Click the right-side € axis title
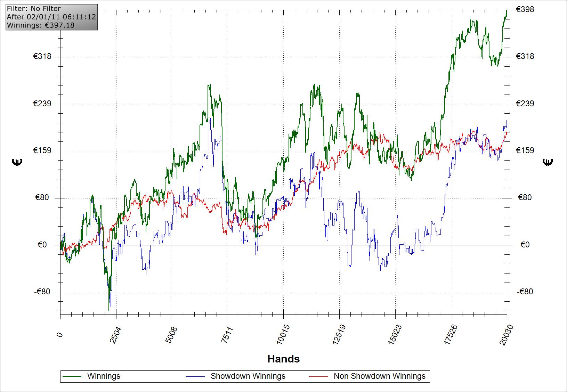This screenshot has height=392, width=567. (x=548, y=162)
